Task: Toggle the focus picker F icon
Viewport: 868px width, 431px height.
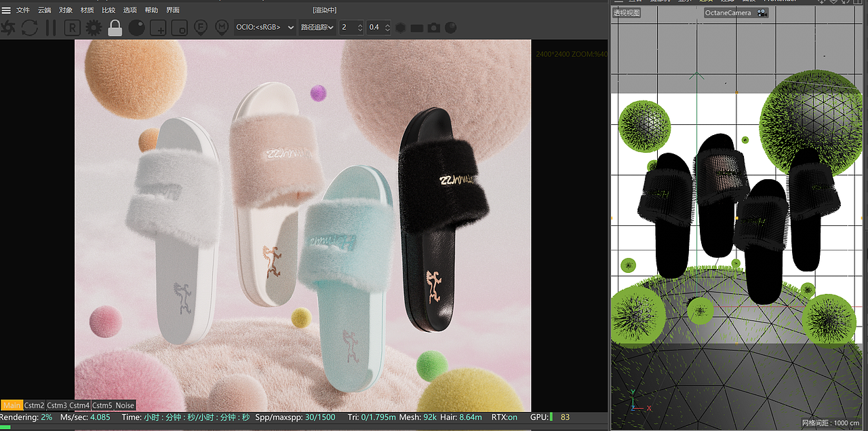Action: coord(201,28)
